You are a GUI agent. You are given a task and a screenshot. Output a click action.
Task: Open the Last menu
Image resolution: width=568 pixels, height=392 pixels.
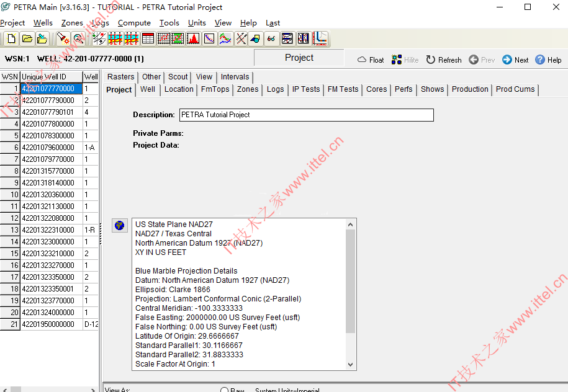[273, 23]
